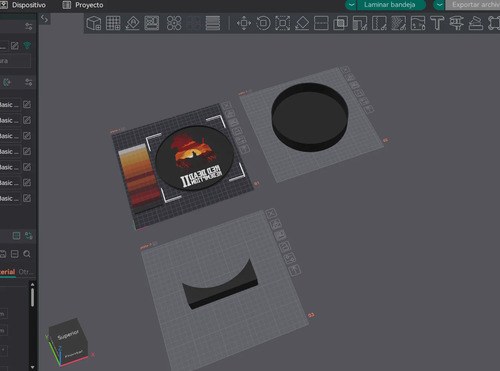The image size is (500, 371).
Task: Select the Support painting tool
Action: [360, 23]
